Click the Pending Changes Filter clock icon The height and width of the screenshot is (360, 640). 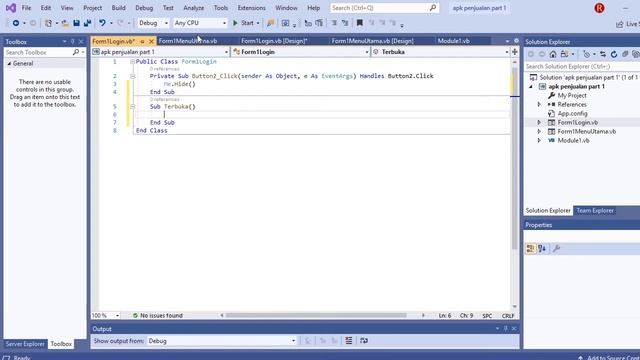[x=587, y=54]
